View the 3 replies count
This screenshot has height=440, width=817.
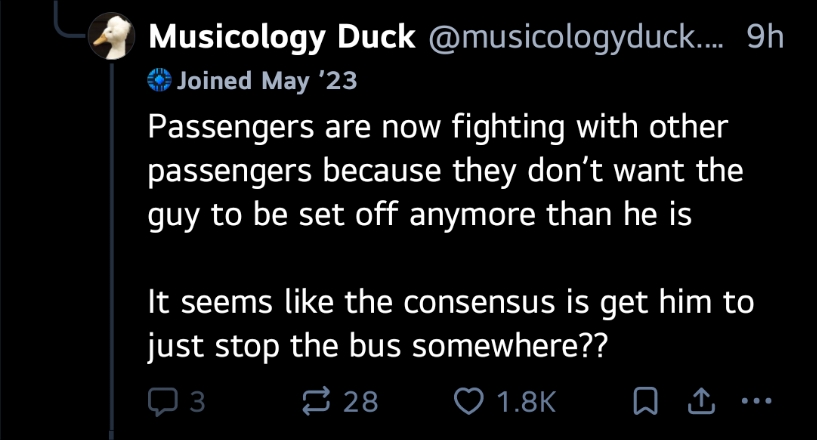tap(197, 401)
